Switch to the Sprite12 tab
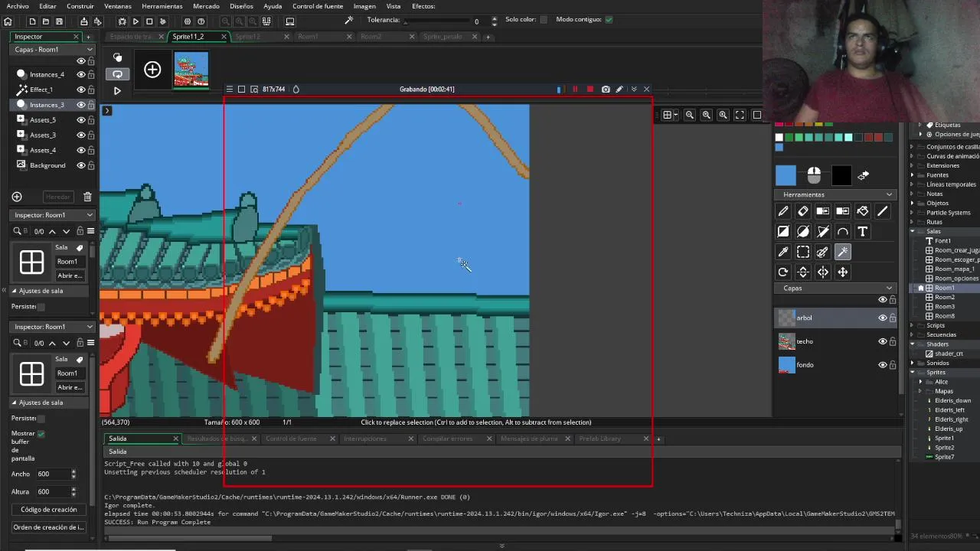Screen dimensions: 980x551 click(247, 37)
